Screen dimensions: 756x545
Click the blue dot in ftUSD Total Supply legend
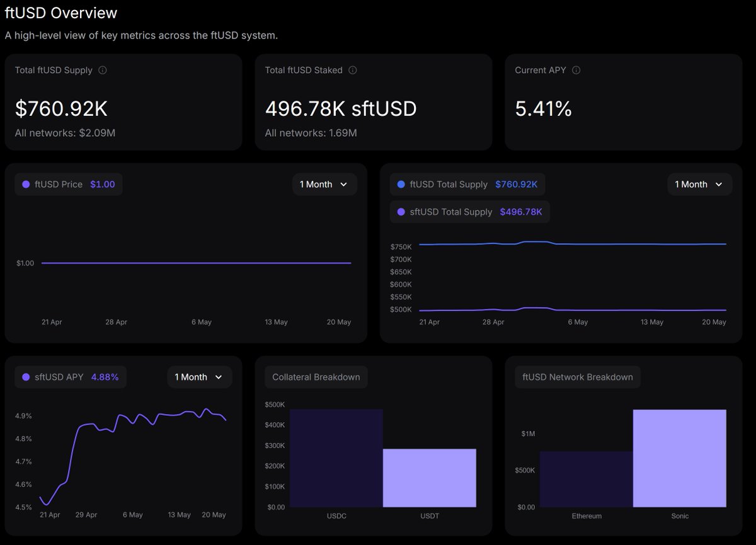coord(401,185)
